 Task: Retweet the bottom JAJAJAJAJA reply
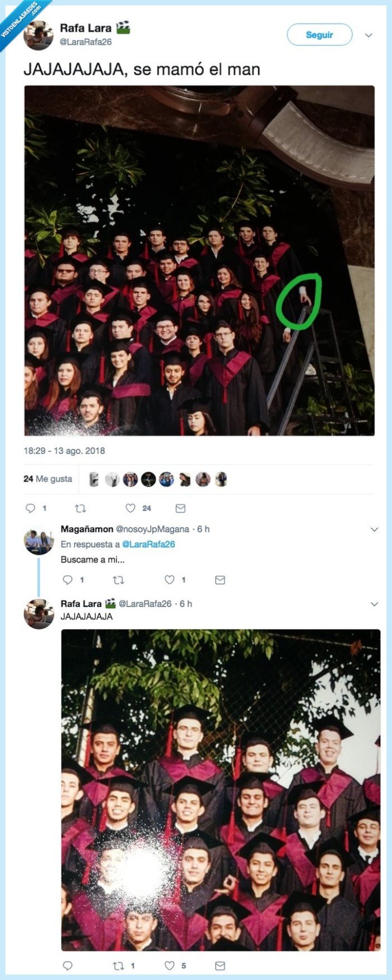[119, 965]
